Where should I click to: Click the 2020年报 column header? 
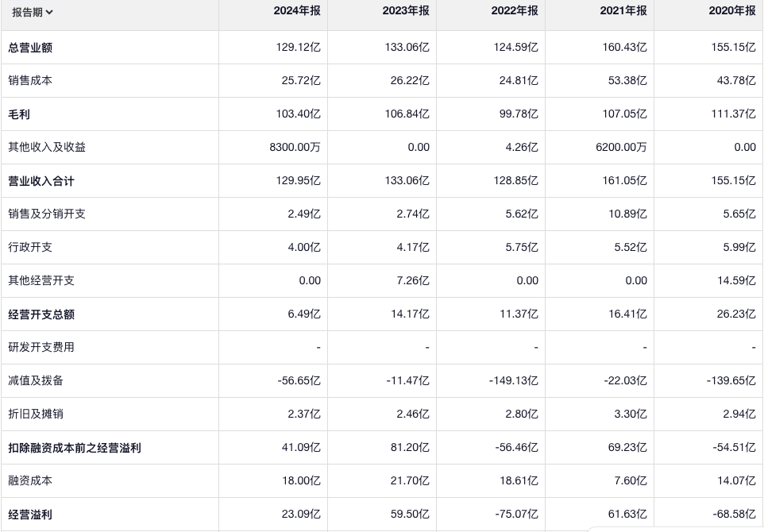tap(734, 11)
